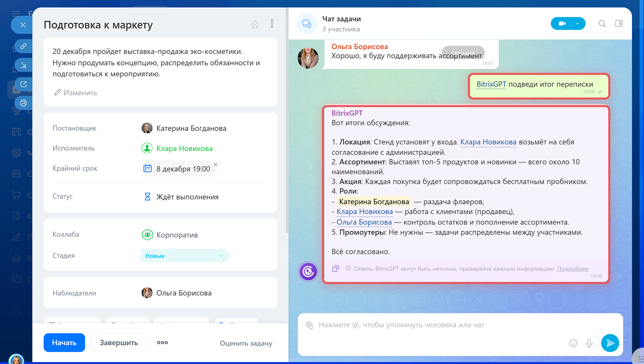
Task: Toggle the chat sidebar panel icon
Action: point(619,23)
